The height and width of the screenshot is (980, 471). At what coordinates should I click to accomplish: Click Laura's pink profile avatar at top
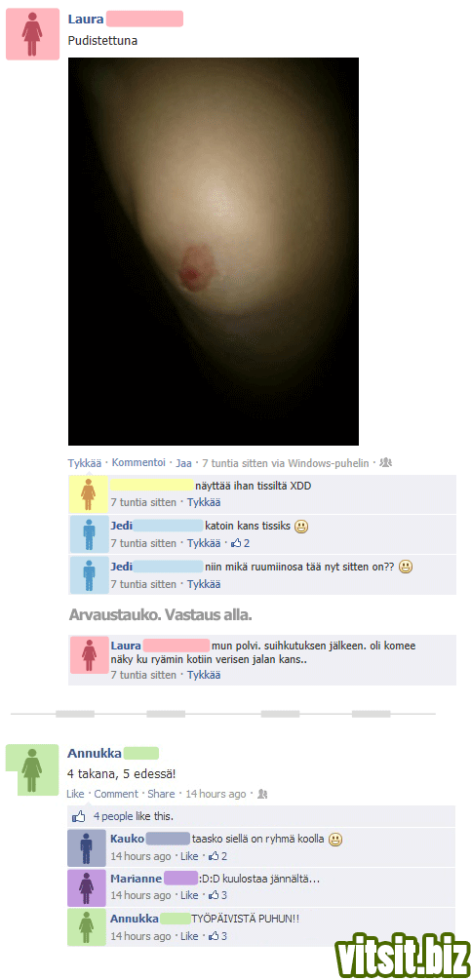[32, 34]
